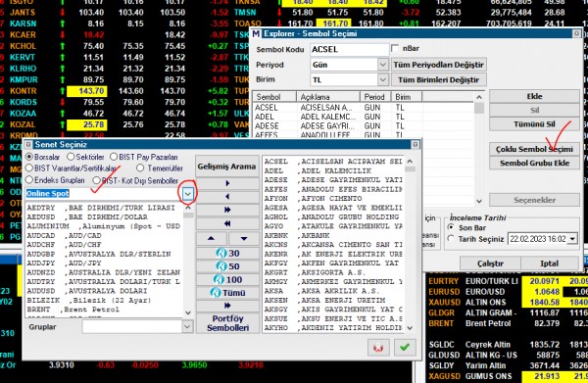This screenshot has height=383, width=588.
Task: Open the Periyod Gün dropdown
Action: (382, 65)
